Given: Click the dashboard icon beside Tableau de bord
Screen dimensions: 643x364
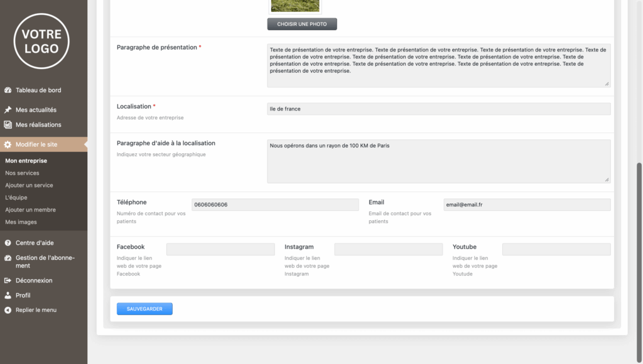Looking at the screenshot, I should [8, 90].
